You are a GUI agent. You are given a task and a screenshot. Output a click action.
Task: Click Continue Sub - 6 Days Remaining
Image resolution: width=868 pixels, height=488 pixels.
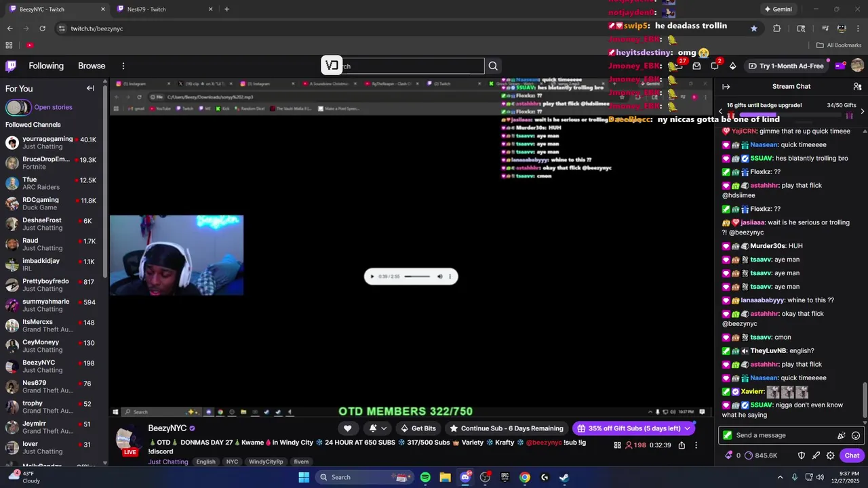[x=507, y=428]
